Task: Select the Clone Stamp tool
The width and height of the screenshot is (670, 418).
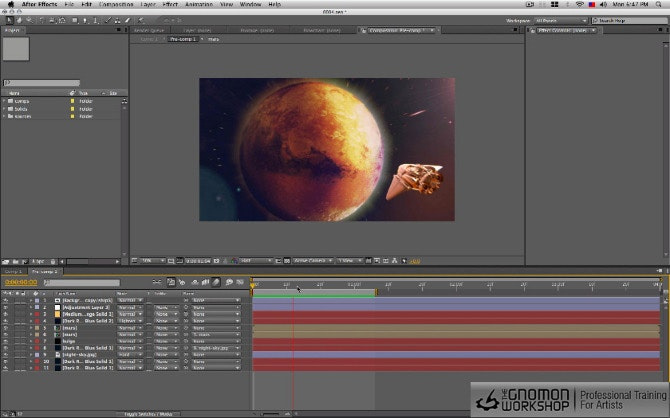Action: 117,20
